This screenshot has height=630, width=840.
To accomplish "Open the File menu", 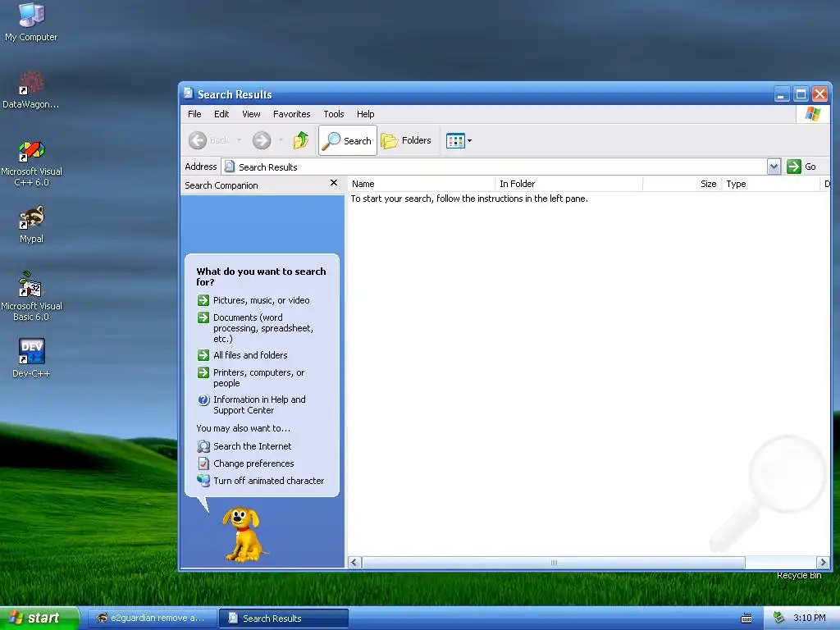I will pyautogui.click(x=194, y=114).
